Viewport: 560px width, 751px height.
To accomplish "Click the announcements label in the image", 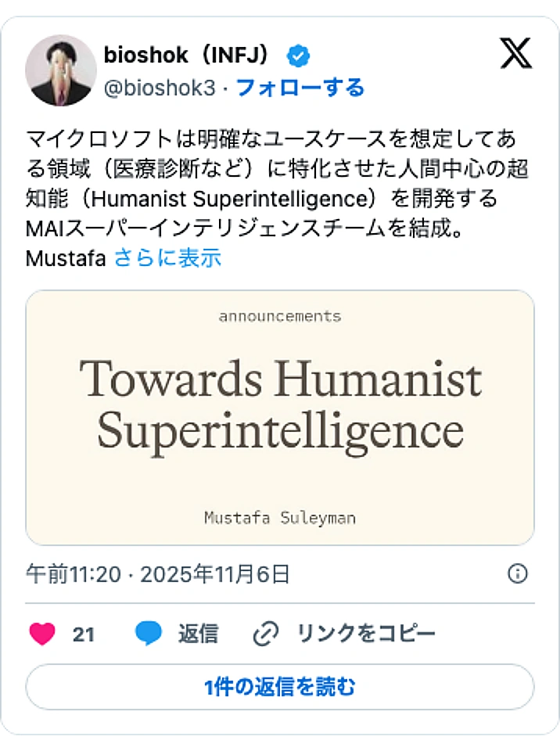I will click(x=279, y=316).
